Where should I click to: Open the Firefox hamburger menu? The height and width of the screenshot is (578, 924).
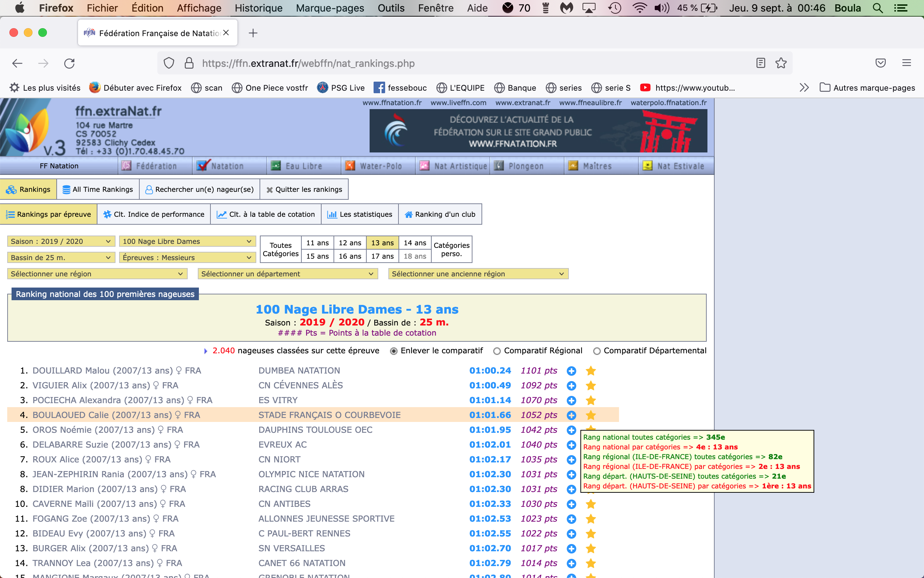[x=906, y=63]
